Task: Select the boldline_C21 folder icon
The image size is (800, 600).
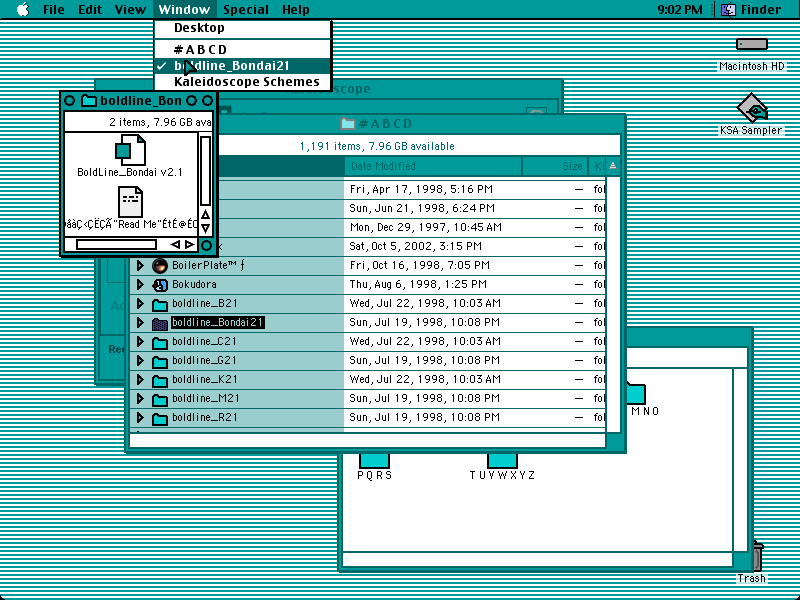Action: click(160, 342)
